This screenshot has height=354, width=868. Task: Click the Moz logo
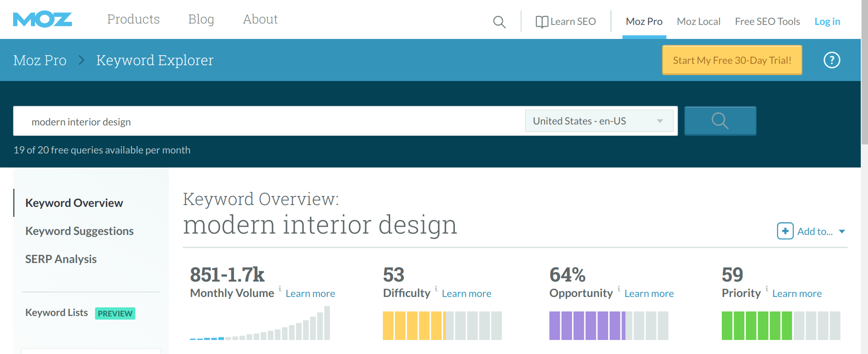coord(43,20)
